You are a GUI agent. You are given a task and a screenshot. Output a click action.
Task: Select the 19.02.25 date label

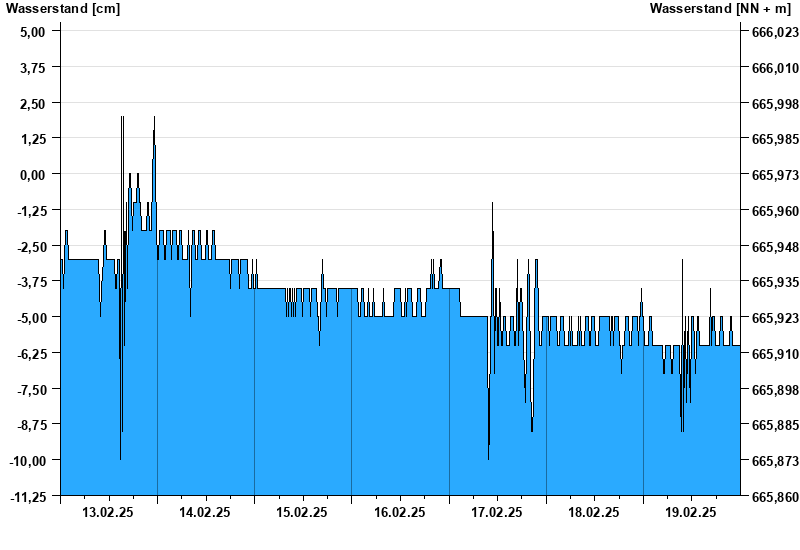691,513
